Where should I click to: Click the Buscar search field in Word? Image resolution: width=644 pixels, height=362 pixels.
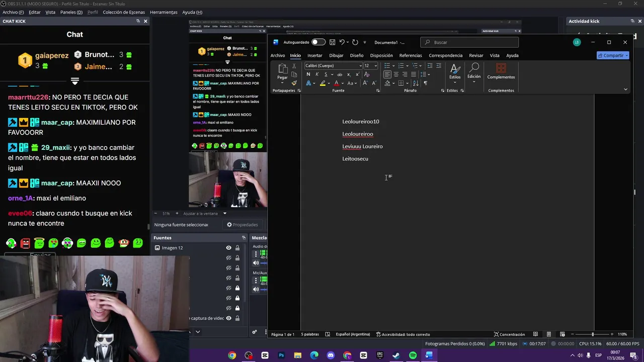(469, 42)
